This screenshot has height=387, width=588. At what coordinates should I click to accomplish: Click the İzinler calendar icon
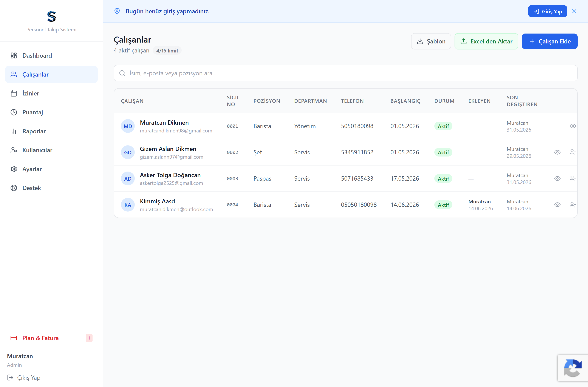(14, 93)
